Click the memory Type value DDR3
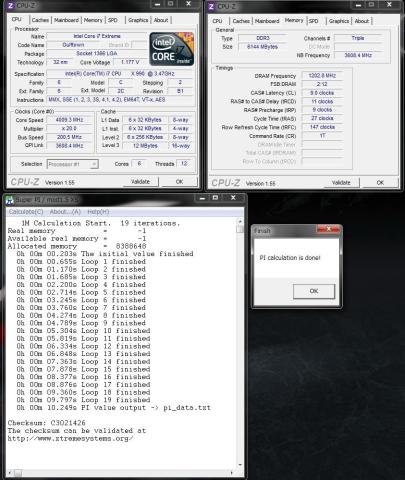405x480 pixels. 263,38
